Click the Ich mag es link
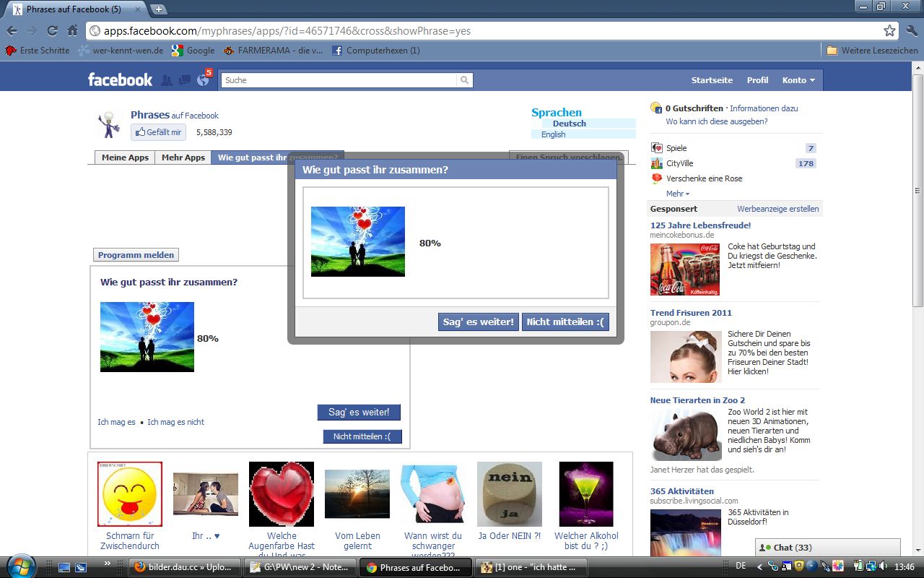Image resolution: width=924 pixels, height=578 pixels. point(117,422)
